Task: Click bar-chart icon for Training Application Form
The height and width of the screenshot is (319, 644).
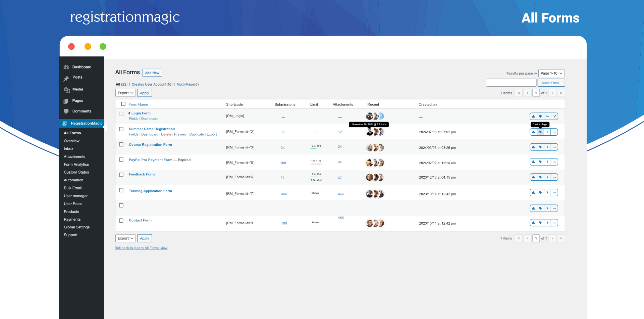Action: [533, 192]
